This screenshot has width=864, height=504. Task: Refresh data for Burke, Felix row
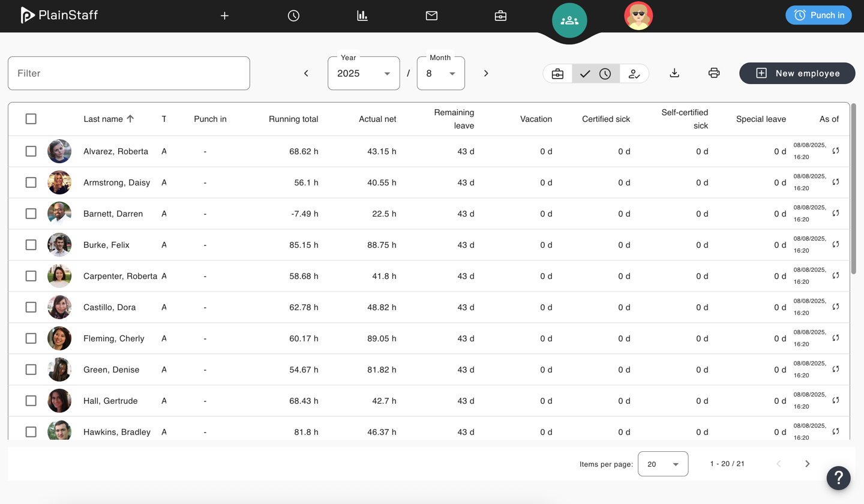[836, 244]
